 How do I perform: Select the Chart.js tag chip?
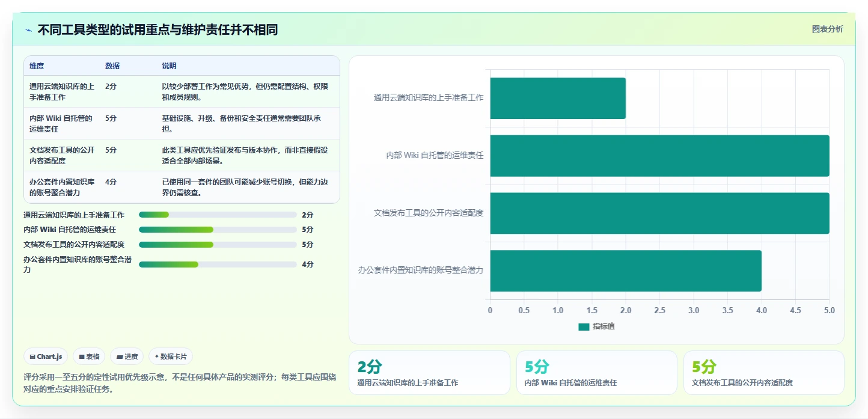pyautogui.click(x=46, y=356)
